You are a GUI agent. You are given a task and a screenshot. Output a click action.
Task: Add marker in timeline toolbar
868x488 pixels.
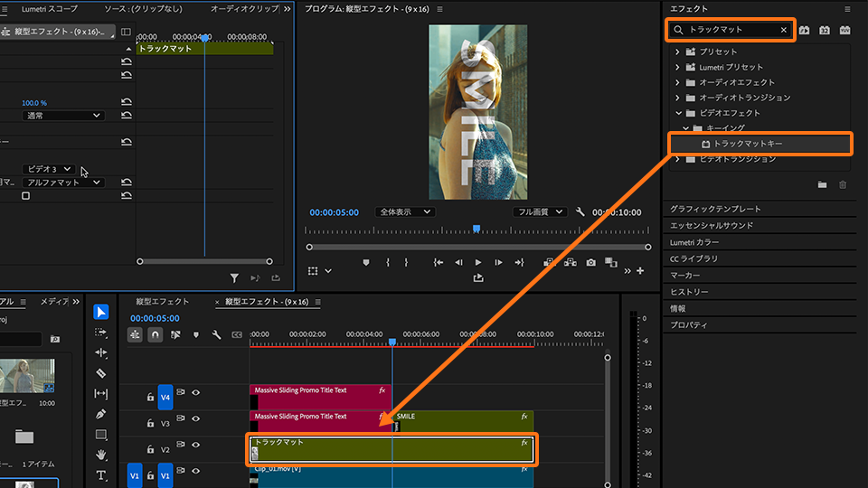pyautogui.click(x=196, y=334)
